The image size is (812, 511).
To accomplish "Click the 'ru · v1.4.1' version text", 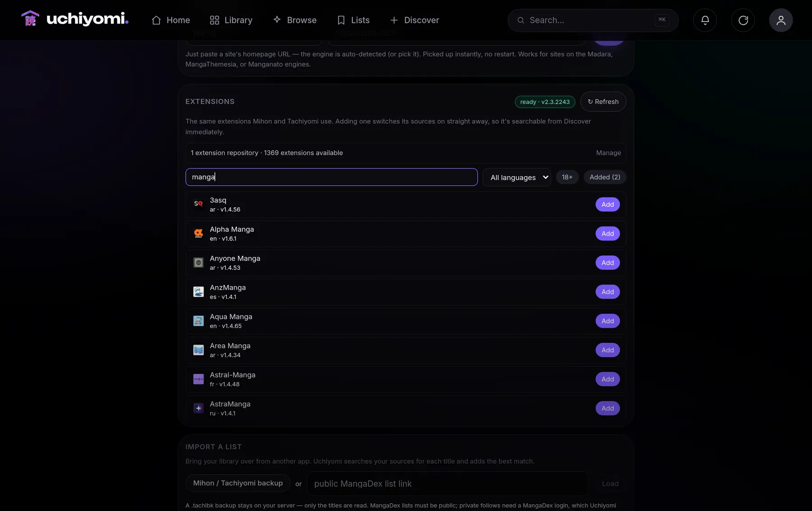I will tap(222, 413).
